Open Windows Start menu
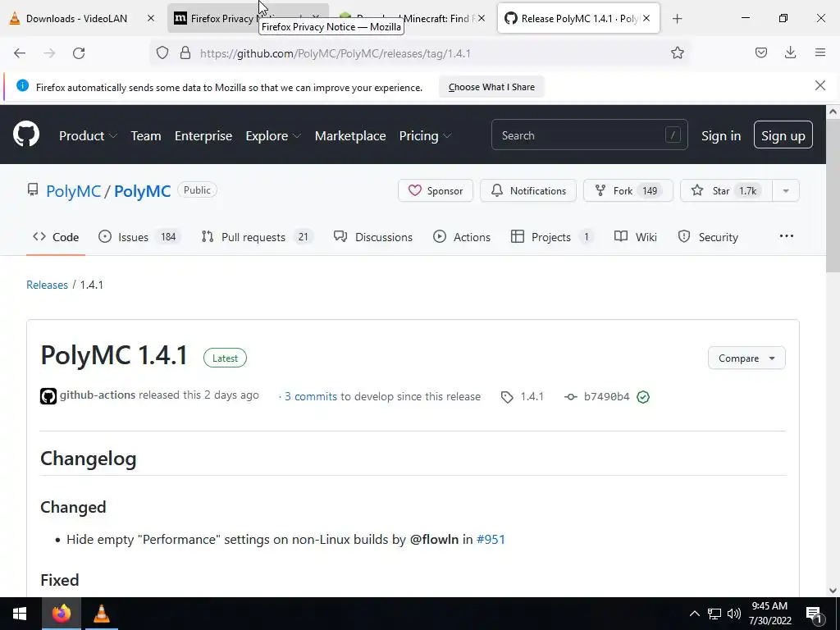The width and height of the screenshot is (840, 630). coord(20,614)
